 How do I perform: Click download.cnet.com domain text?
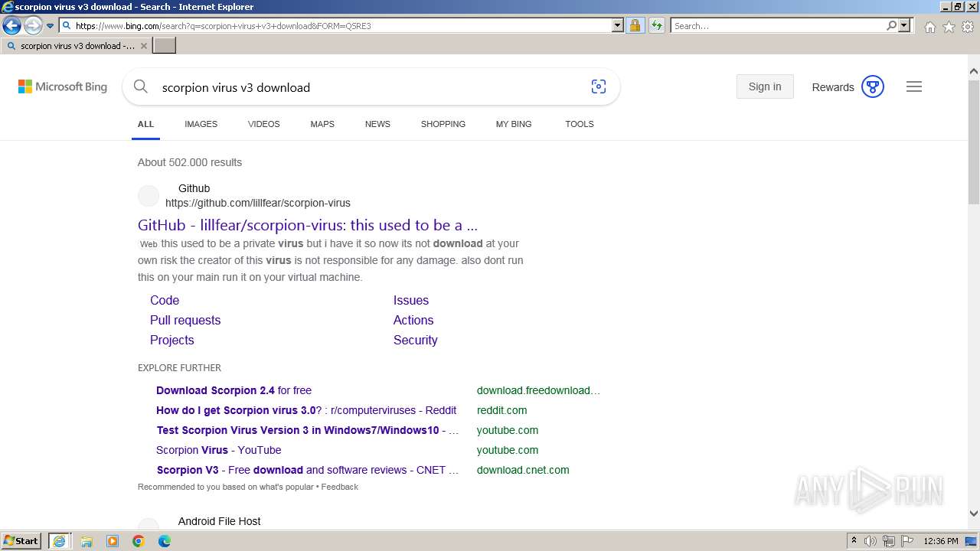(523, 470)
